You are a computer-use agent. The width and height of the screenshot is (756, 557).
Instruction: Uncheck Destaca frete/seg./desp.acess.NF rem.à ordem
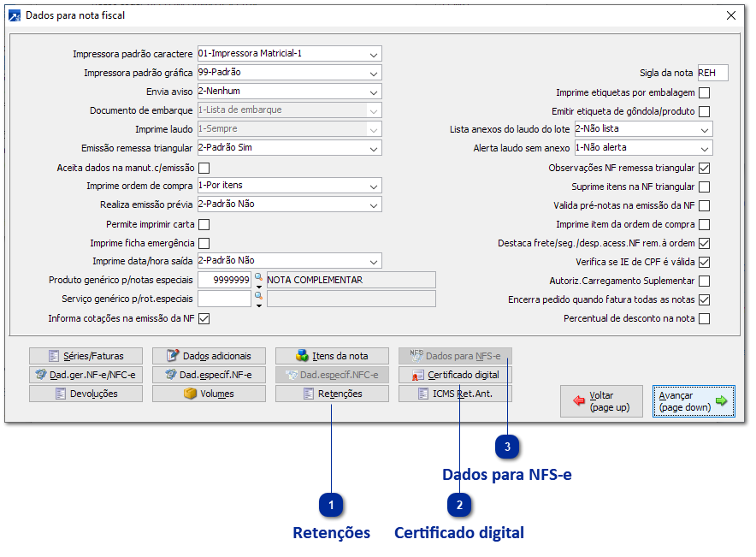(704, 243)
